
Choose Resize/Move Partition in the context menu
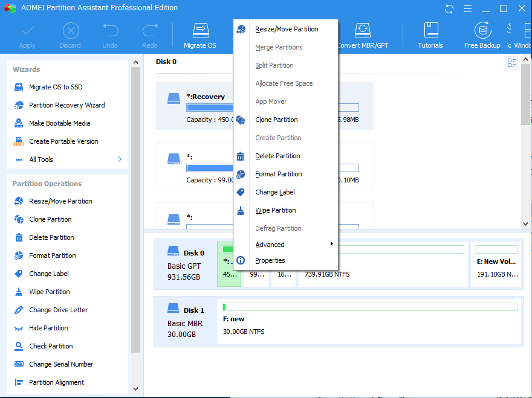[285, 29]
